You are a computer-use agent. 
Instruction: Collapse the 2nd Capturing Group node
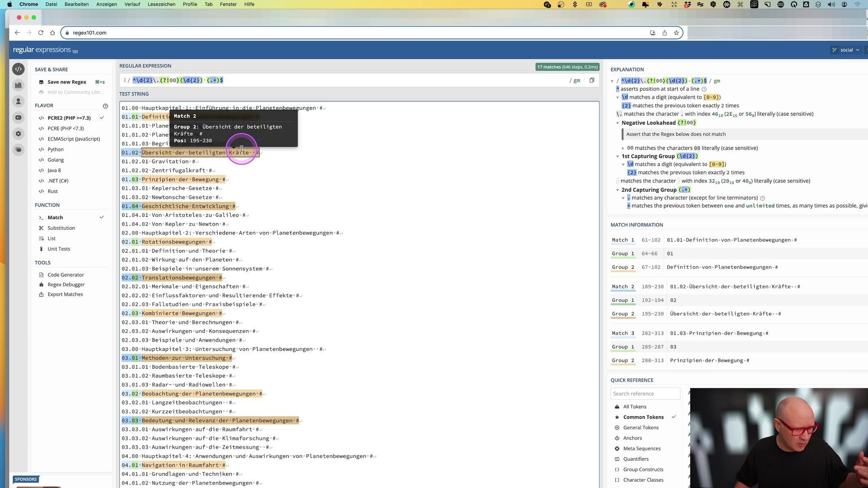618,190
